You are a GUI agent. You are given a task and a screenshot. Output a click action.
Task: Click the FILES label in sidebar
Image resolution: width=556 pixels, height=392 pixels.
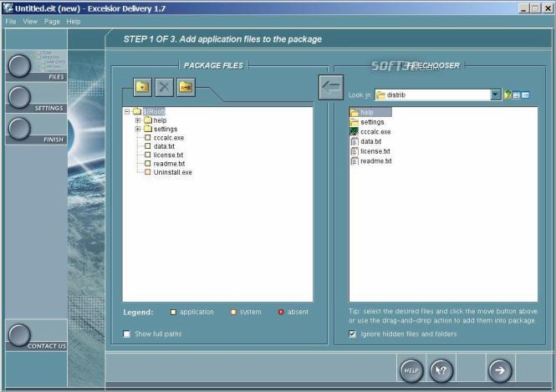click(x=56, y=77)
